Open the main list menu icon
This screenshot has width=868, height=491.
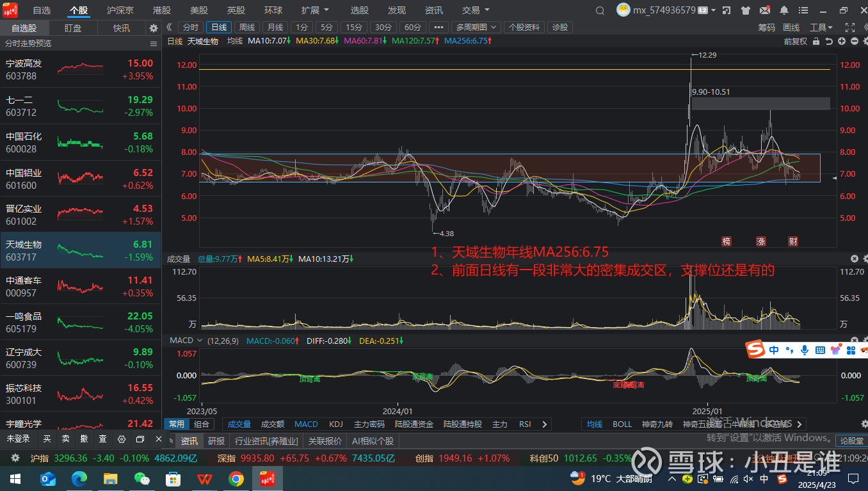pos(803,10)
